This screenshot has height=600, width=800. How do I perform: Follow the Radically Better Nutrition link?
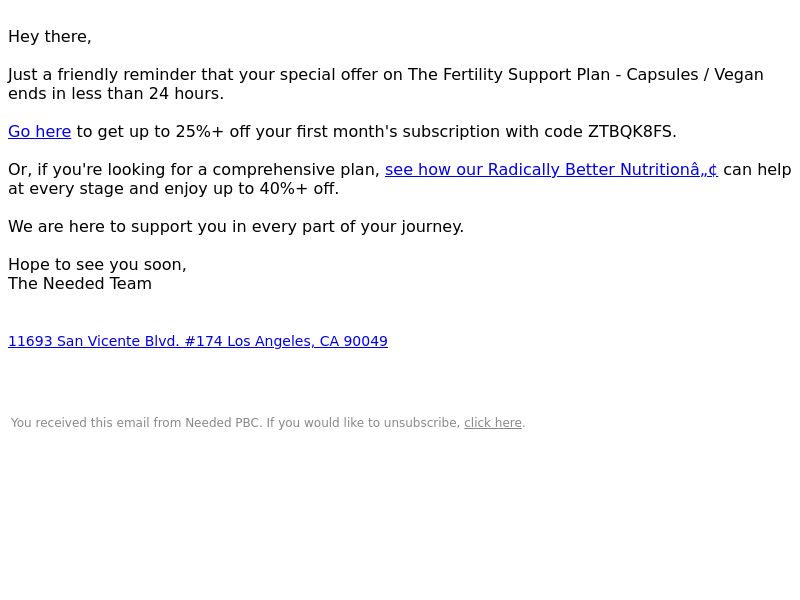point(551,169)
